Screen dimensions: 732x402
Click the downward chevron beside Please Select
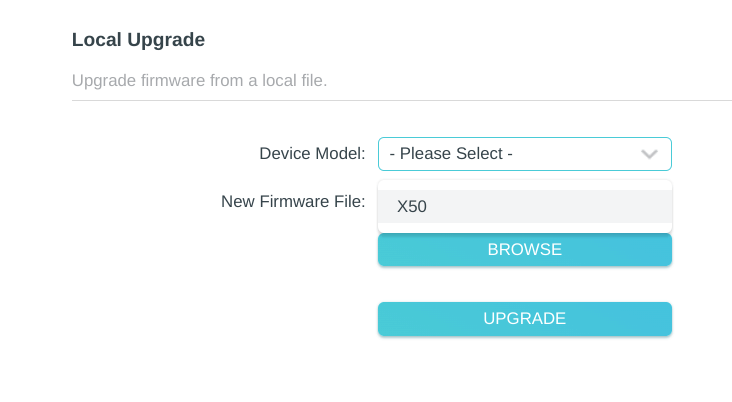point(649,154)
